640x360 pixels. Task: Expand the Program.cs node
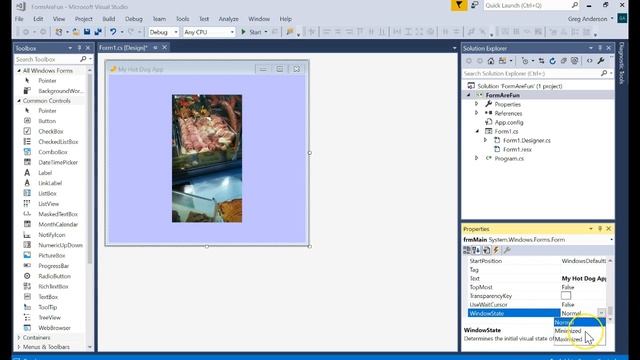[476, 158]
